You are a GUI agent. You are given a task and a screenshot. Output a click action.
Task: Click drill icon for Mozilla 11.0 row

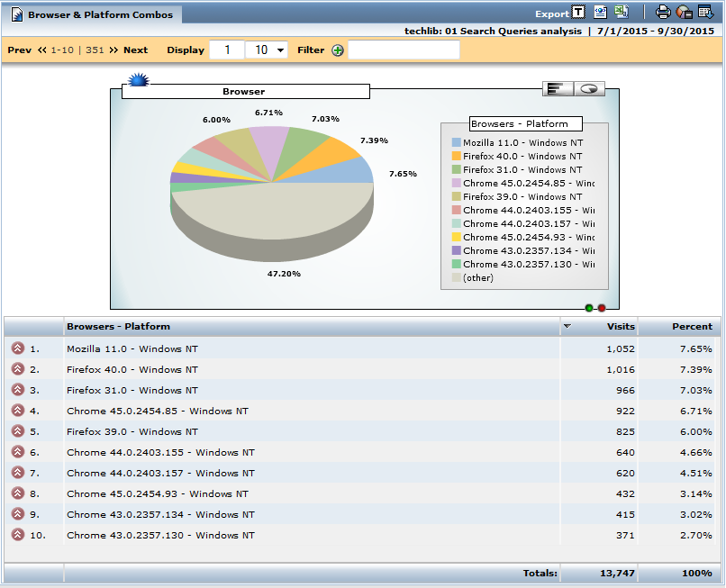(18, 348)
